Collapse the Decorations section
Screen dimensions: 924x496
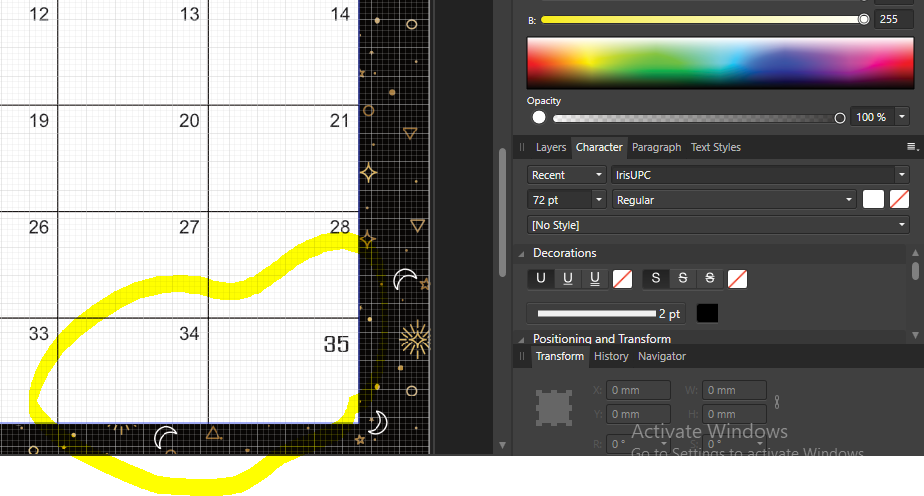(522, 253)
